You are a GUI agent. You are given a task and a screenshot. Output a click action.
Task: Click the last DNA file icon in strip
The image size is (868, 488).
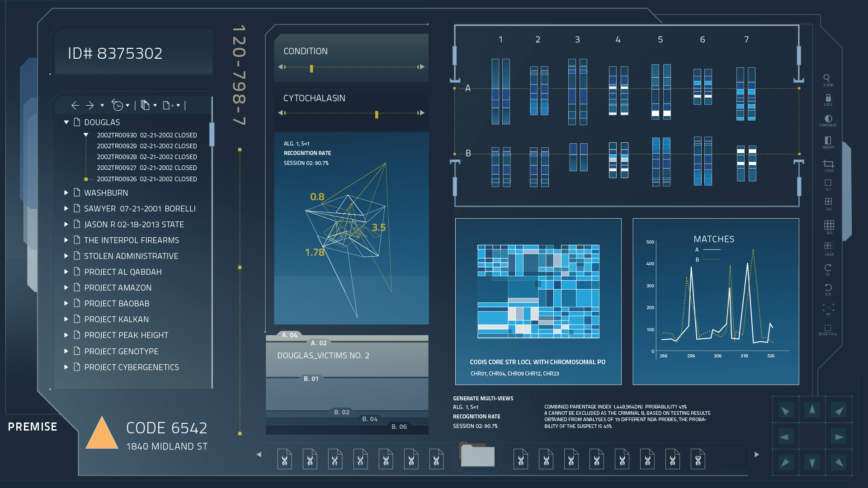(698, 459)
